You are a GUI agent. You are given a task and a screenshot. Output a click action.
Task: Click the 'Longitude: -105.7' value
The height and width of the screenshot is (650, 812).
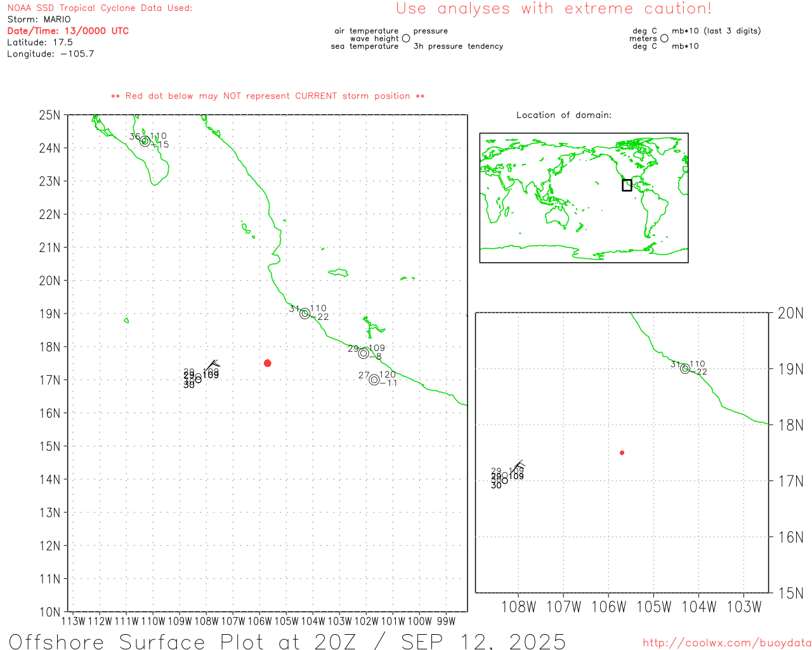coord(51,54)
